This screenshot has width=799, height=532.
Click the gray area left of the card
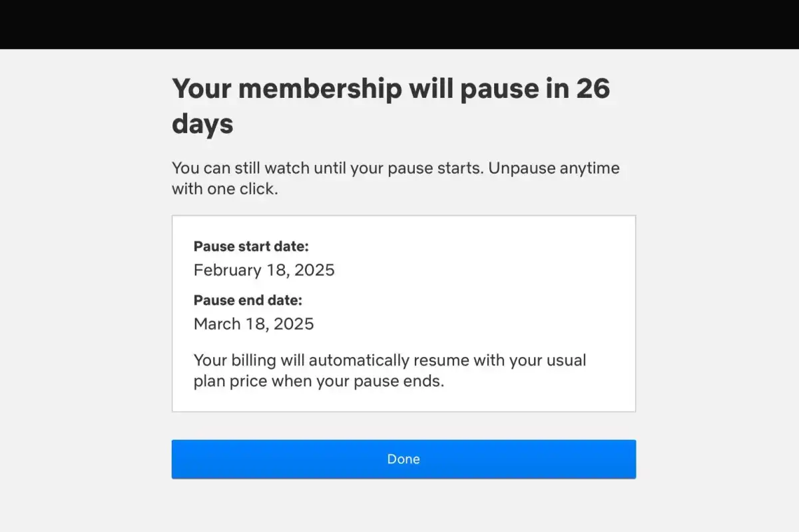tap(87, 313)
